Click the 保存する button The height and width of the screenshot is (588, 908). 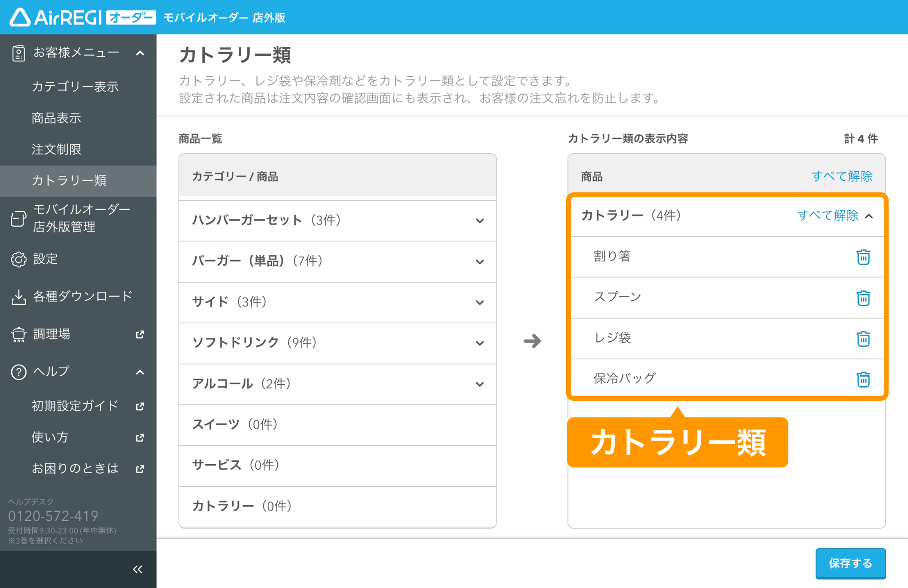coord(850,563)
